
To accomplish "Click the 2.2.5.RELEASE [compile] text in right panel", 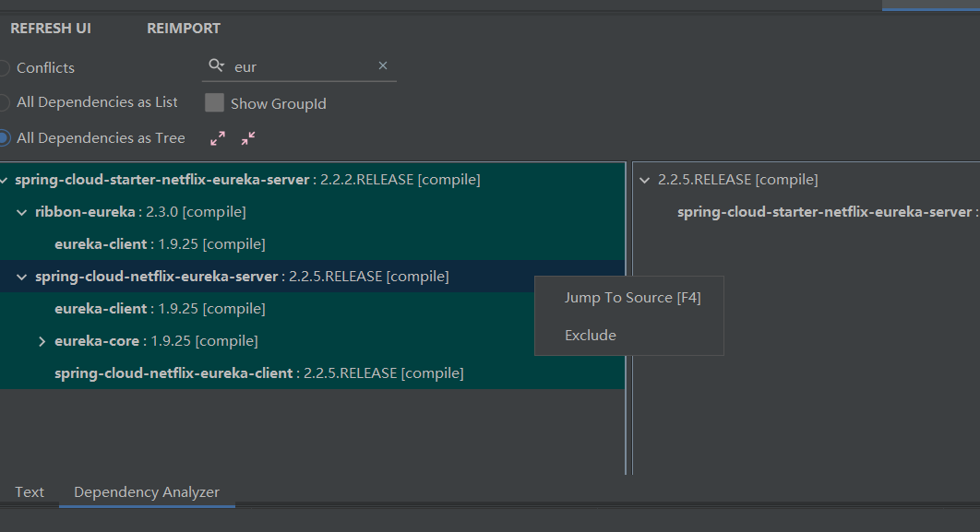I will [737, 180].
